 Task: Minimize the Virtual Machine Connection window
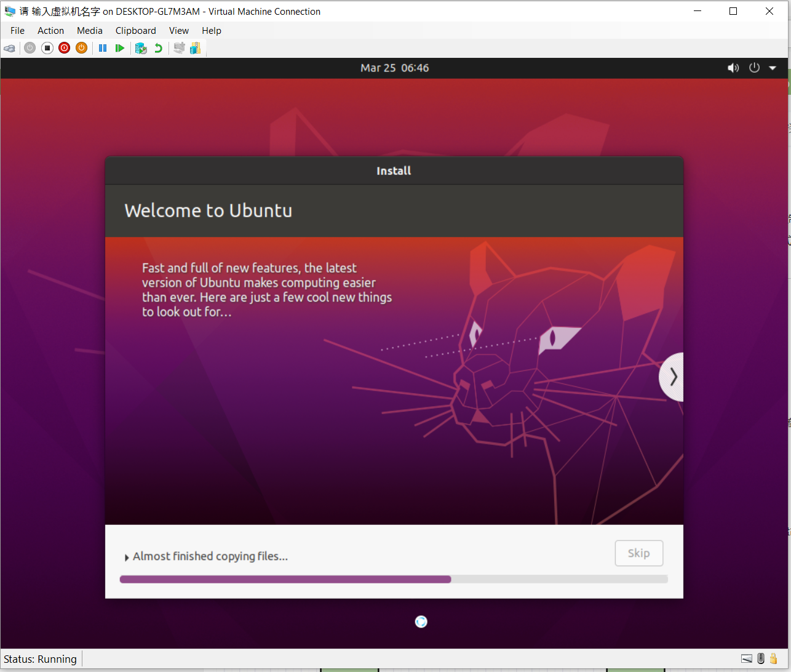click(x=698, y=11)
